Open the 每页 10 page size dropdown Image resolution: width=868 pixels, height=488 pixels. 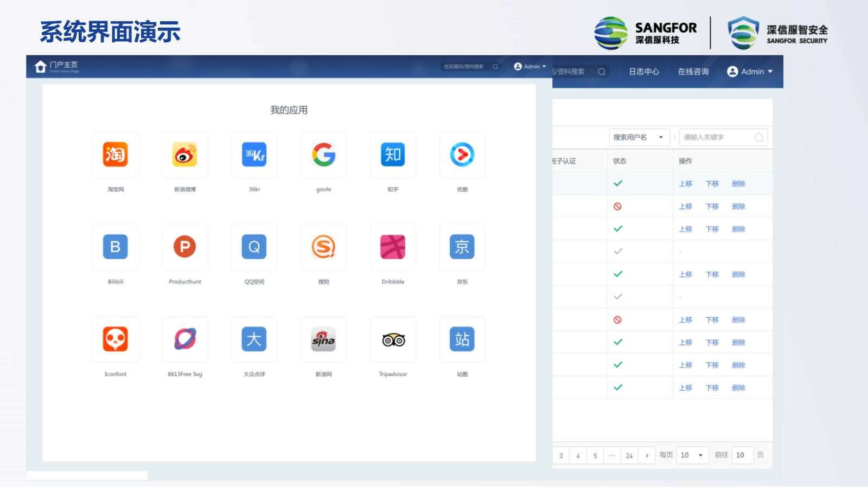(x=693, y=455)
